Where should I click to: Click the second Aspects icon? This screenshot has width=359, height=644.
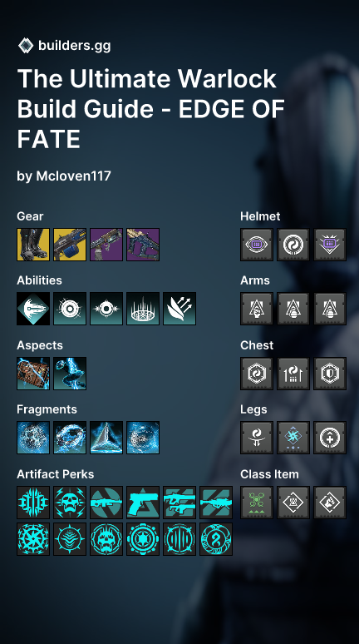click(70, 374)
